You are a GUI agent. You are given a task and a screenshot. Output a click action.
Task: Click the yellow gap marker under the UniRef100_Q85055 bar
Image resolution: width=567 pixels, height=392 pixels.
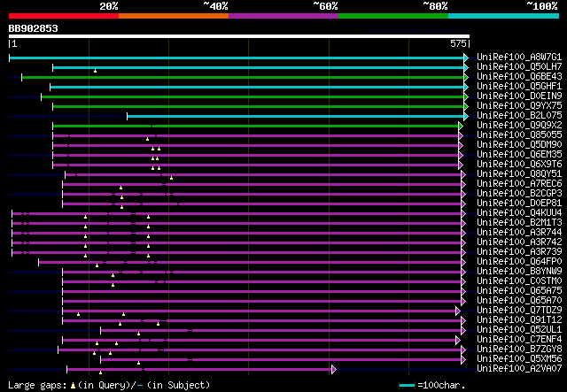click(148, 139)
